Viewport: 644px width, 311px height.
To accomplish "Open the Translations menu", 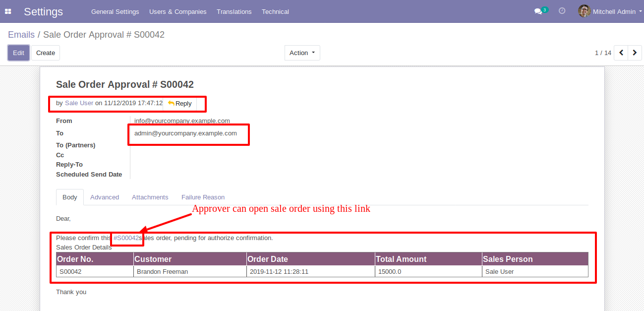I will click(234, 11).
